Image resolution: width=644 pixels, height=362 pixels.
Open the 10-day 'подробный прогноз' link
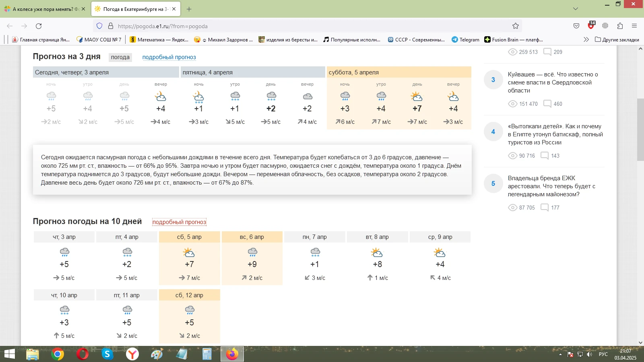(x=179, y=222)
